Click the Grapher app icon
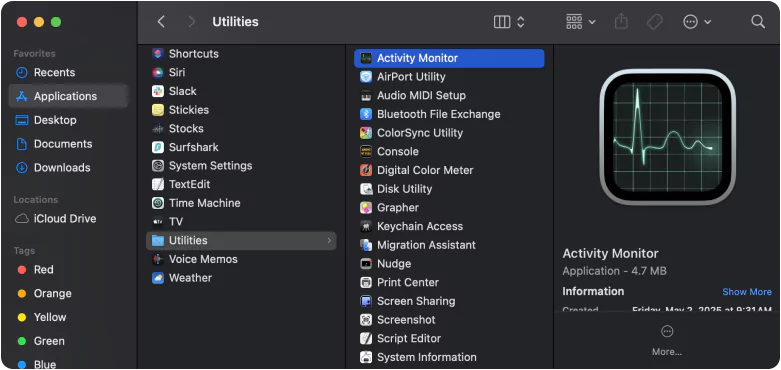The width and height of the screenshot is (781, 370). [x=366, y=208]
